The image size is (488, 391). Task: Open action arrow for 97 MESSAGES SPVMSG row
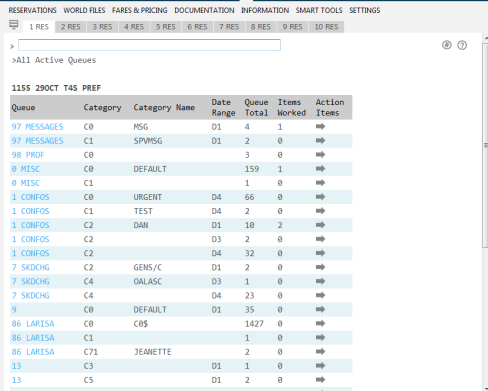coord(320,140)
